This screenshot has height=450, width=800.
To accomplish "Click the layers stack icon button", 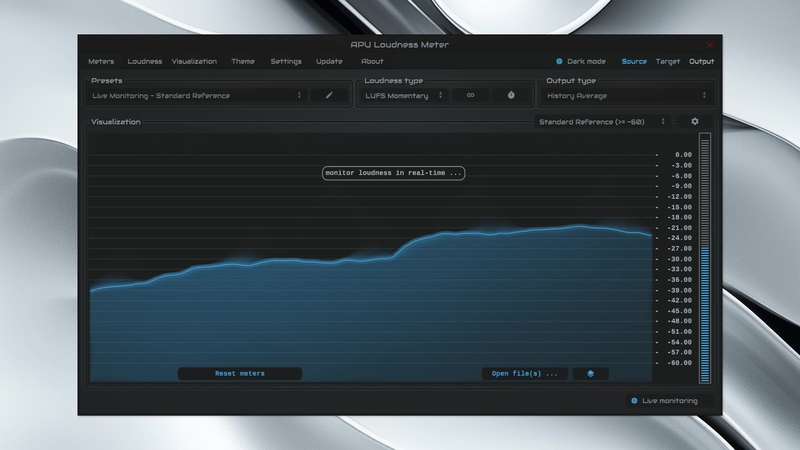I will (x=590, y=373).
